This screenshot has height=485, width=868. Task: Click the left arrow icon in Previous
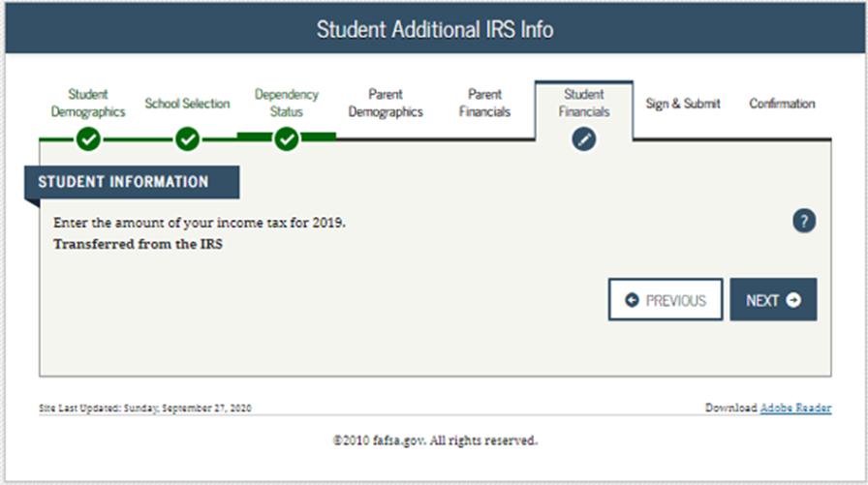point(632,300)
